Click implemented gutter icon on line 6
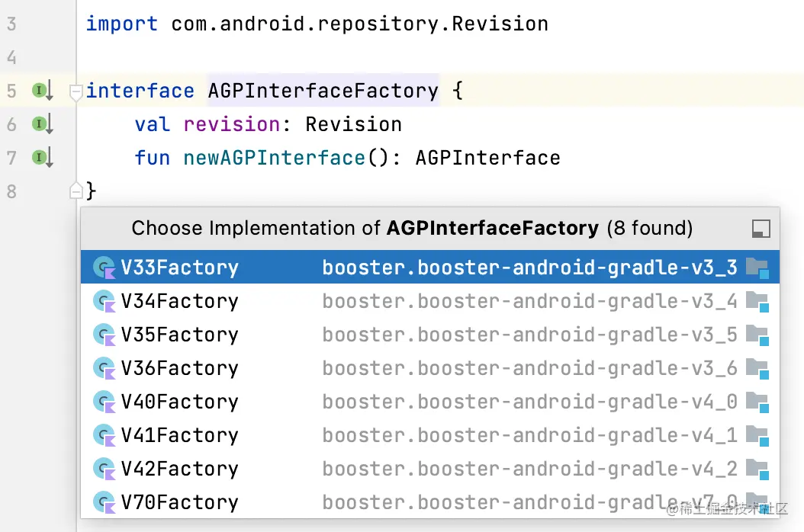This screenshot has width=804, height=532. tap(42, 124)
